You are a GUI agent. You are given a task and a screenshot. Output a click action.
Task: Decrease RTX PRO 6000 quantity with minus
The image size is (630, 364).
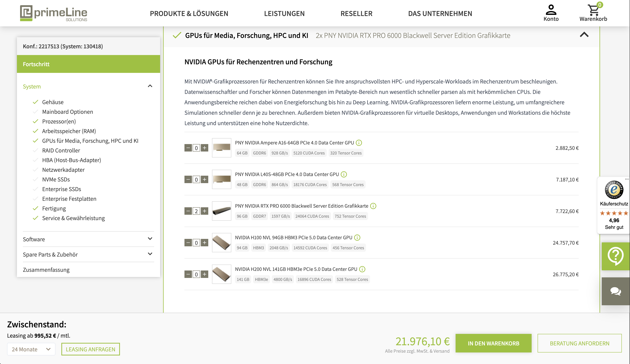[188, 211]
